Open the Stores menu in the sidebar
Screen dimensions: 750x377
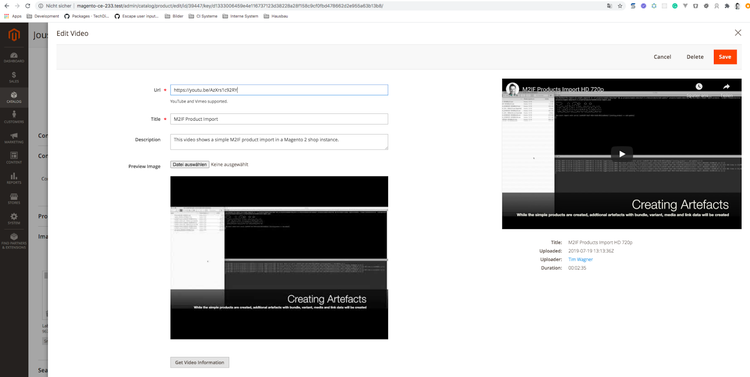(x=14, y=198)
